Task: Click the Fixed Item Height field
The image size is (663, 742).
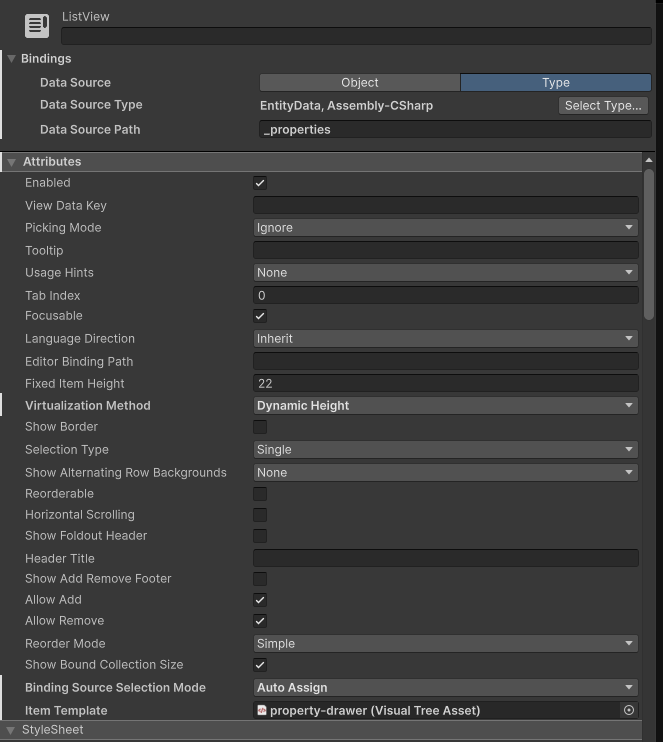Action: [x=445, y=383]
